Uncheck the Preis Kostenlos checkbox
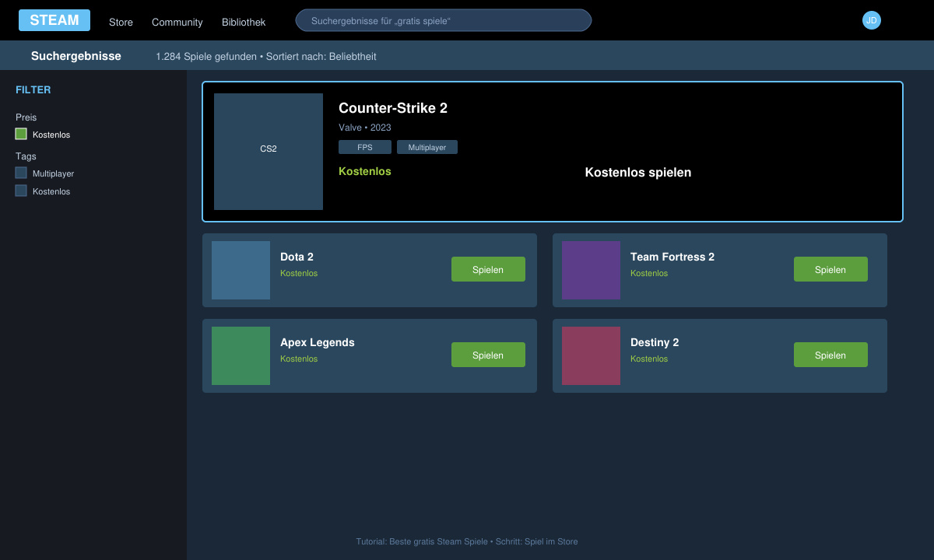 [21, 134]
